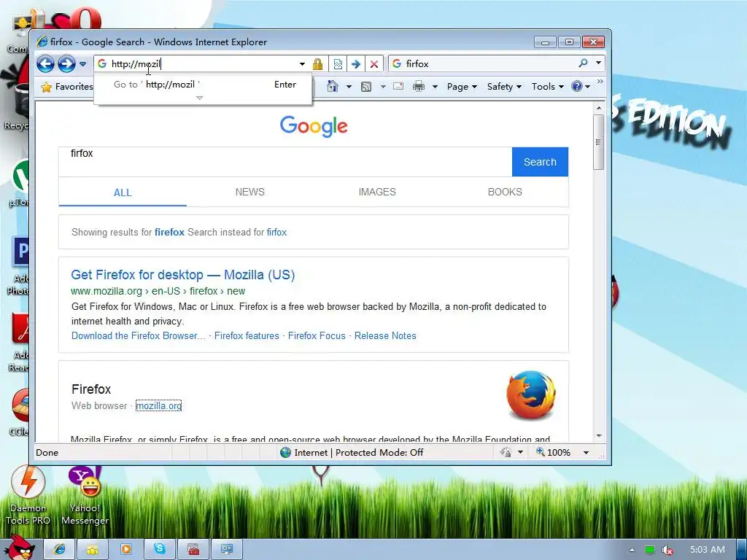Viewport: 747px width, 560px height.
Task: Click the Go arrow button
Action: 356,64
